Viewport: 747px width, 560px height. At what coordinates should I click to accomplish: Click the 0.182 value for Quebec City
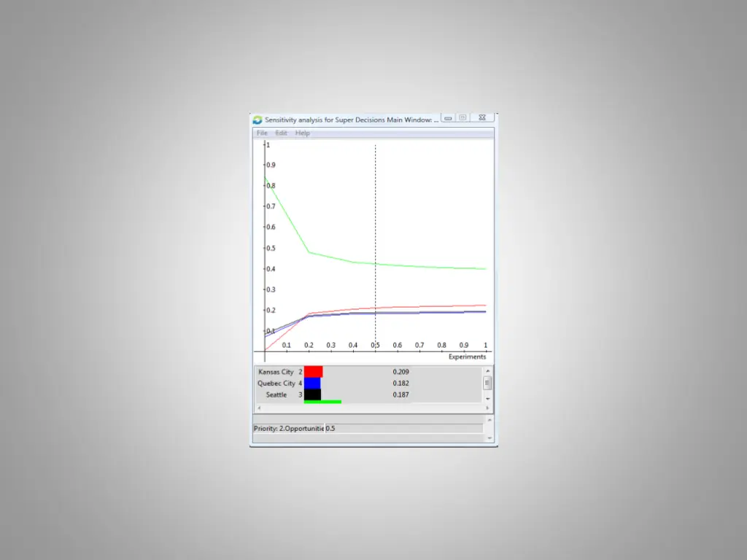[400, 384]
